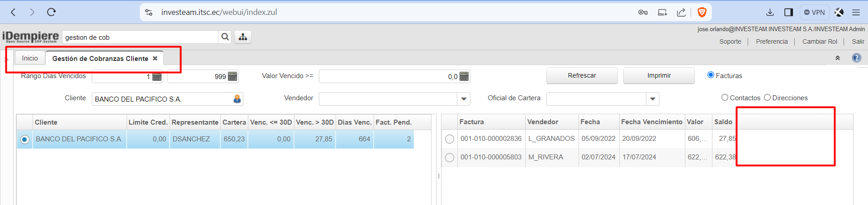Collapse the header with double chevron
Screen dimensions: 868x205
pos(837,58)
